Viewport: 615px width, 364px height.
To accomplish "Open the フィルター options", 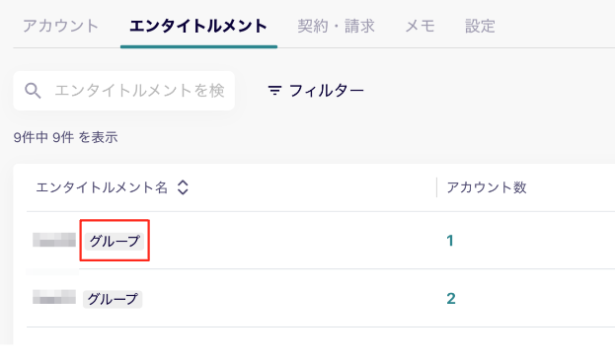I will click(316, 91).
